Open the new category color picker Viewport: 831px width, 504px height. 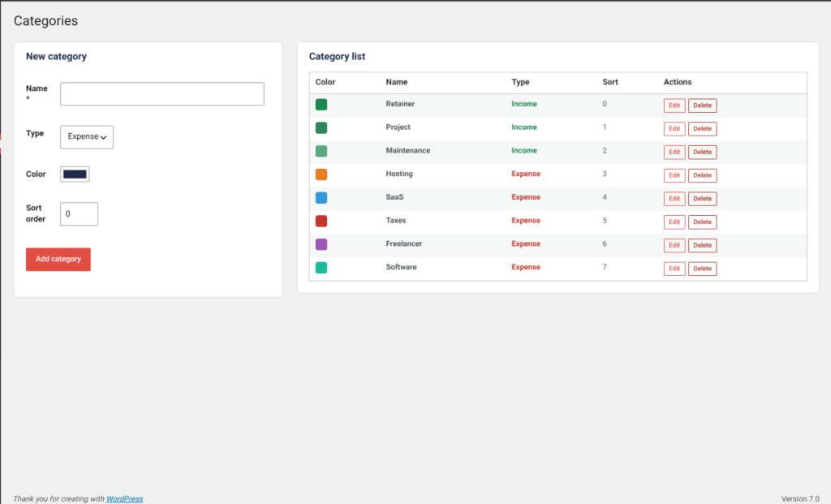click(75, 174)
